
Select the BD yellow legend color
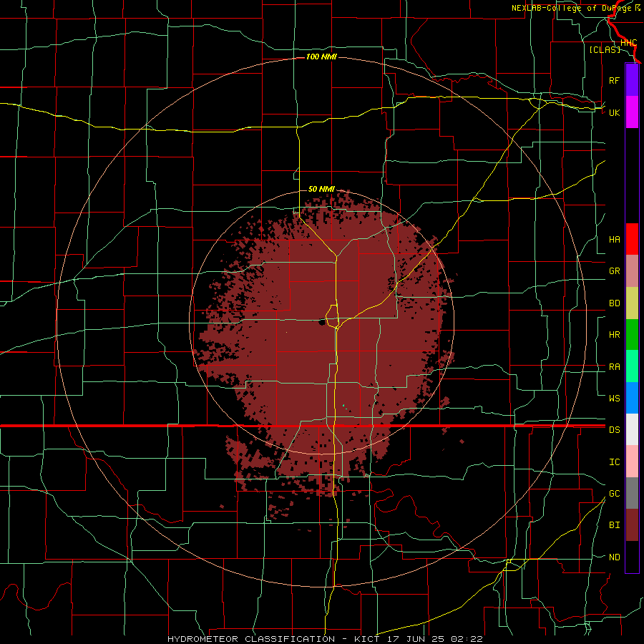632,303
